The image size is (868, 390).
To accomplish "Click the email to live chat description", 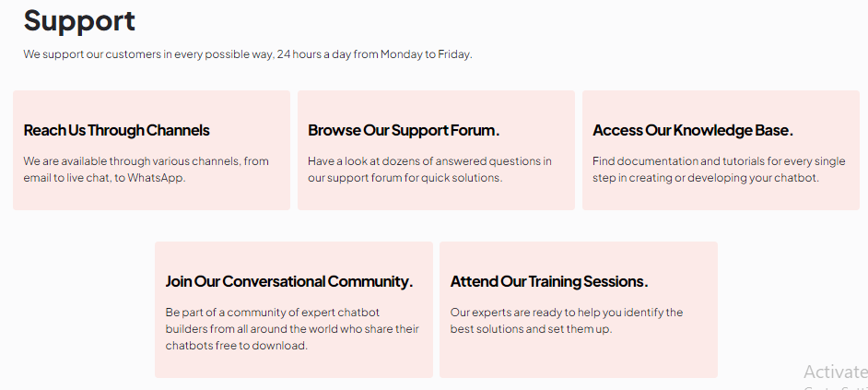I will click(x=147, y=170).
